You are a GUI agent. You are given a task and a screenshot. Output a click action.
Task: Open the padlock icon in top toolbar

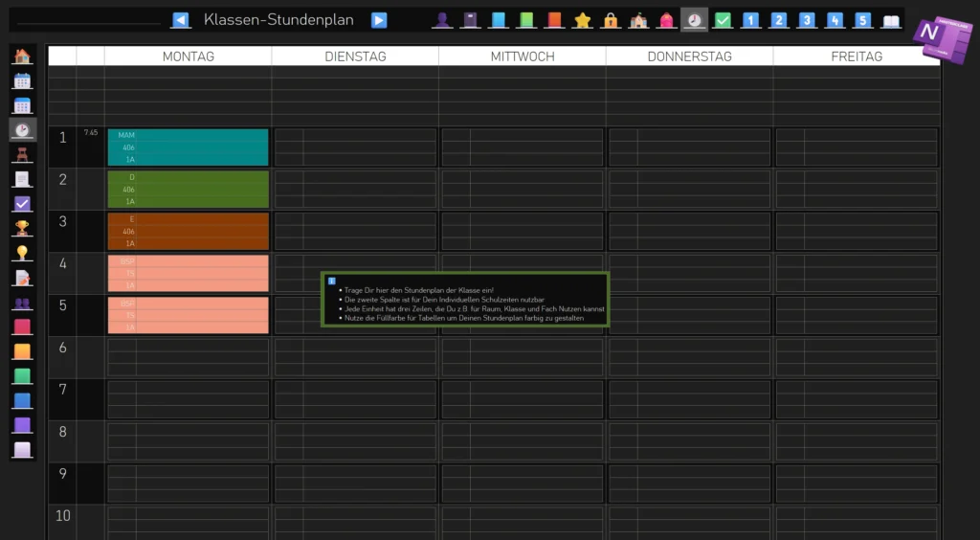[610, 20]
